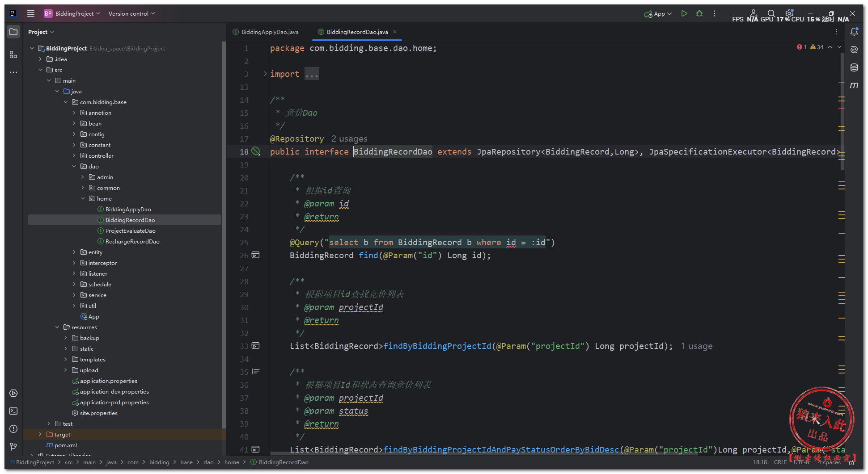Image resolution: width=868 pixels, height=474 pixels.
Task: Open the Maven panel icon
Action: pos(854,85)
